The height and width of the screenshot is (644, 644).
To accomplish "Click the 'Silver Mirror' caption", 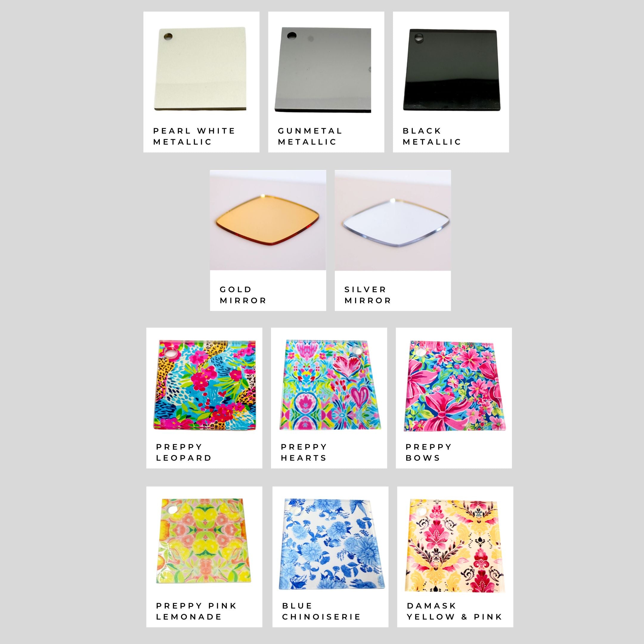I will pos(368,295).
